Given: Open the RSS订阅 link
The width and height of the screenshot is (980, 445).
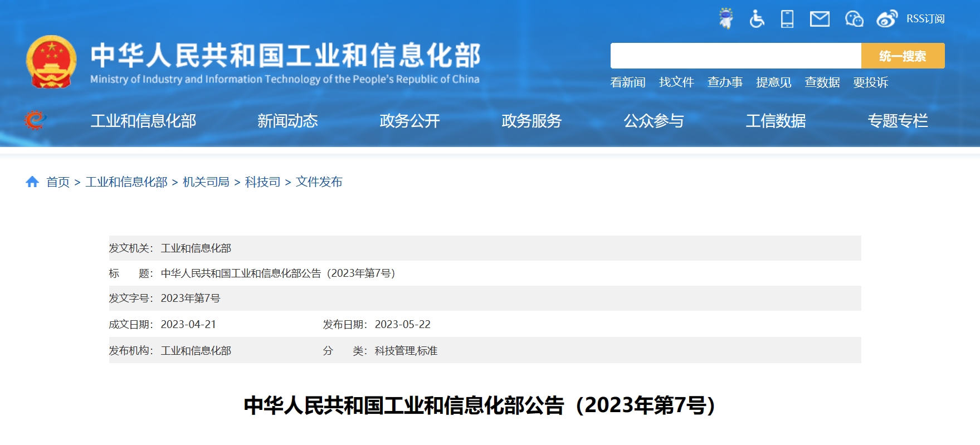Looking at the screenshot, I should point(925,19).
